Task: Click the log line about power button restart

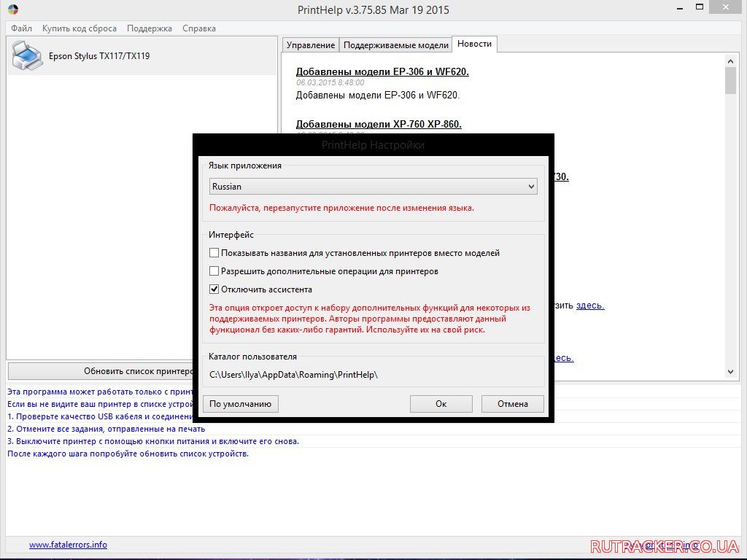Action: (x=153, y=441)
